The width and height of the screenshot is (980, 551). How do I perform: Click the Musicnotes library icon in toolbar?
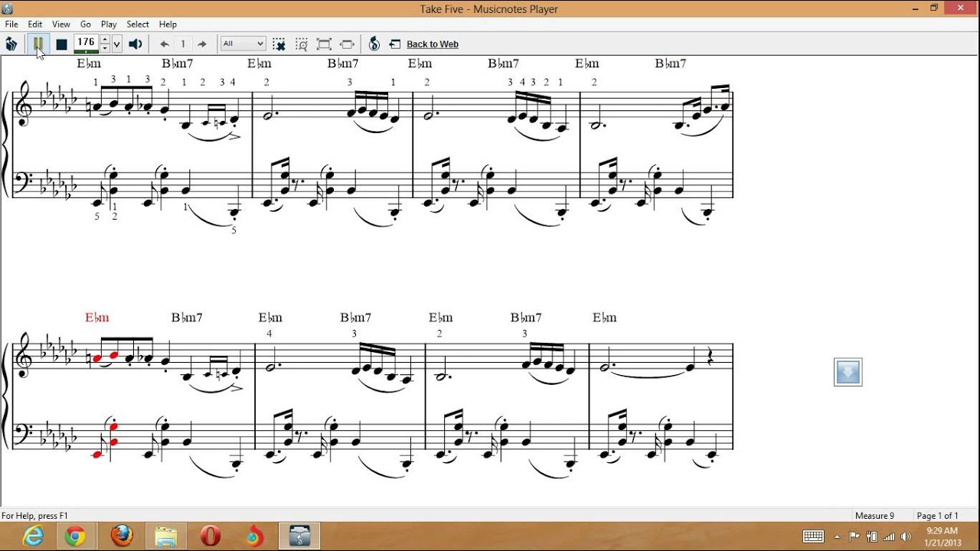point(11,44)
